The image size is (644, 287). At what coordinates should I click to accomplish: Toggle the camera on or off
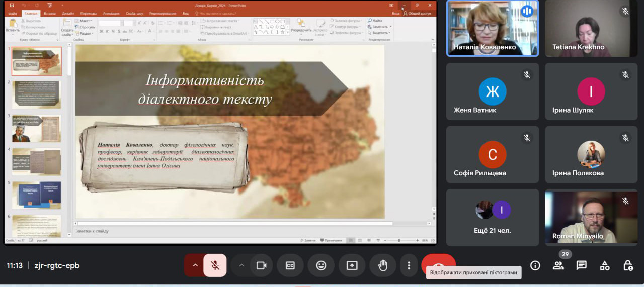261,266
